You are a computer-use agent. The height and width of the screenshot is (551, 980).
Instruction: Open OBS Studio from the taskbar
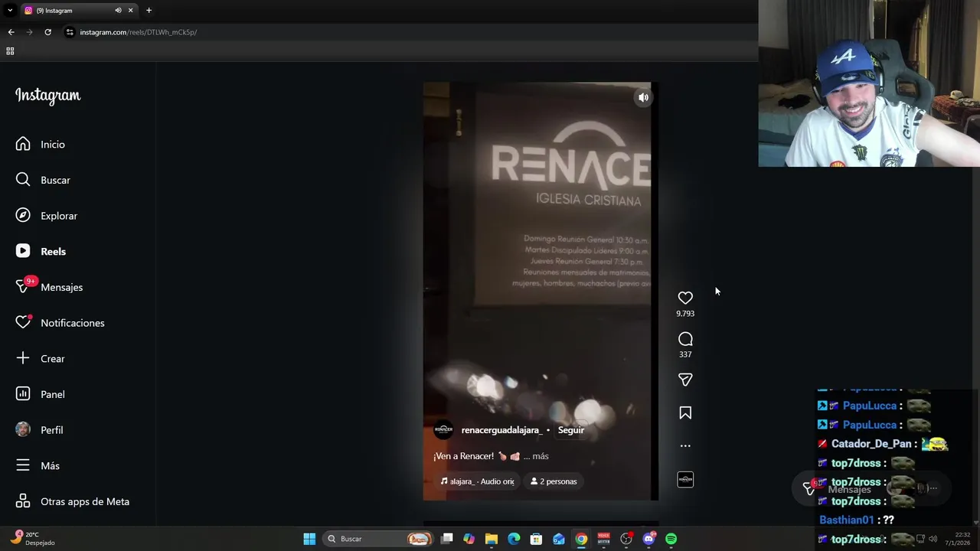[626, 539]
